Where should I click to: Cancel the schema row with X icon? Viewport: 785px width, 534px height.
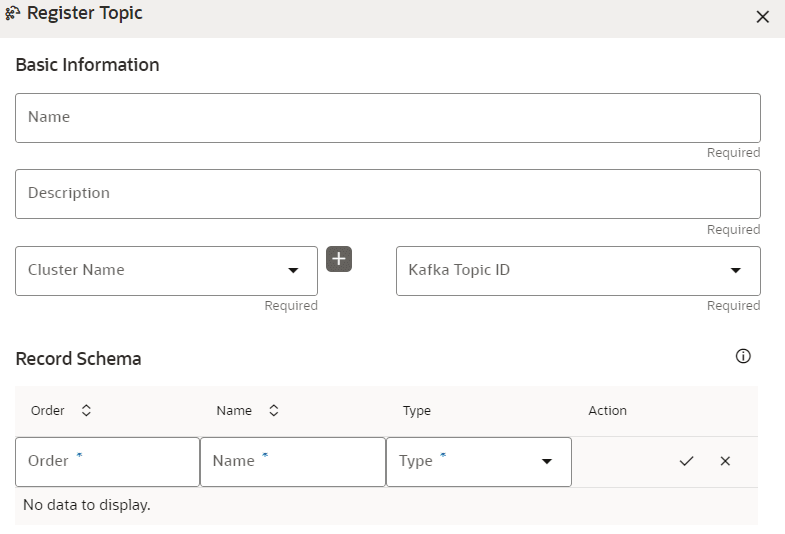tap(725, 461)
